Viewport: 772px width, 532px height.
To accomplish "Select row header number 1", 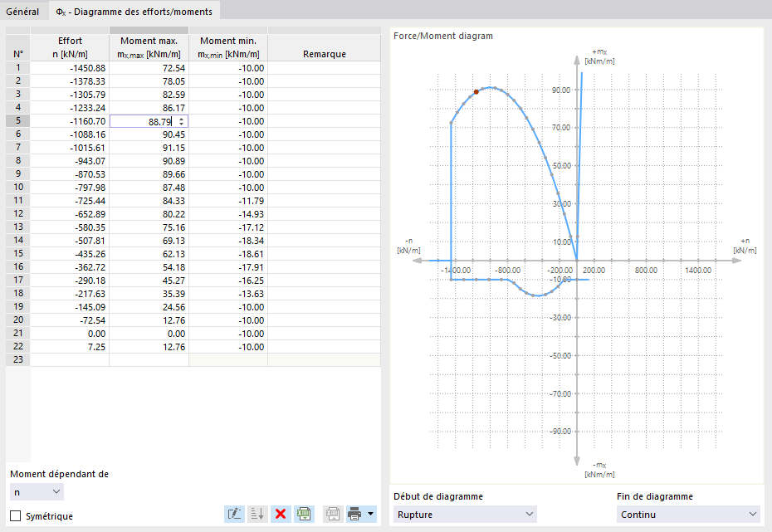I will (x=18, y=68).
